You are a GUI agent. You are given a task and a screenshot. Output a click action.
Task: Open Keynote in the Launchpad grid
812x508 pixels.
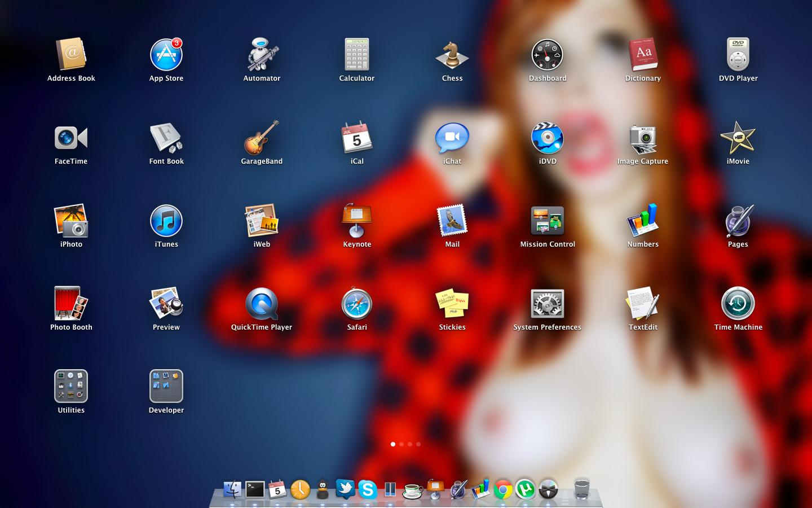tap(357, 221)
